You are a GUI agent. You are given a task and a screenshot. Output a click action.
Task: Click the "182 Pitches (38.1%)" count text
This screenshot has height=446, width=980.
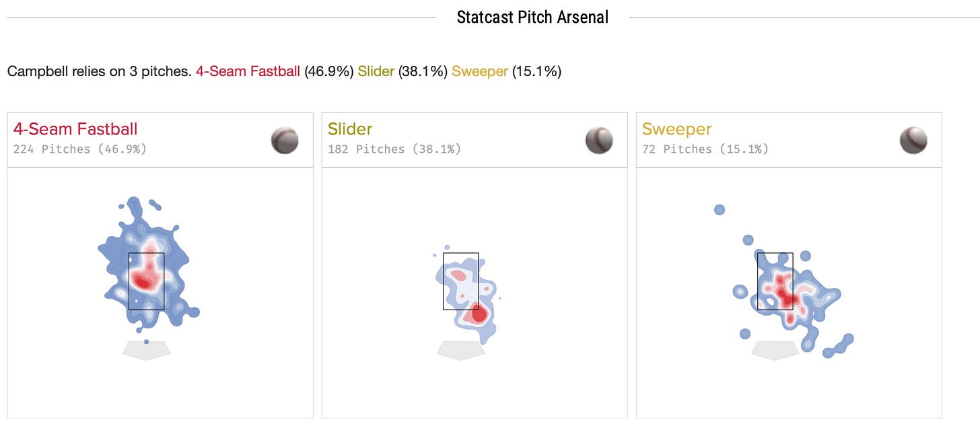394,149
